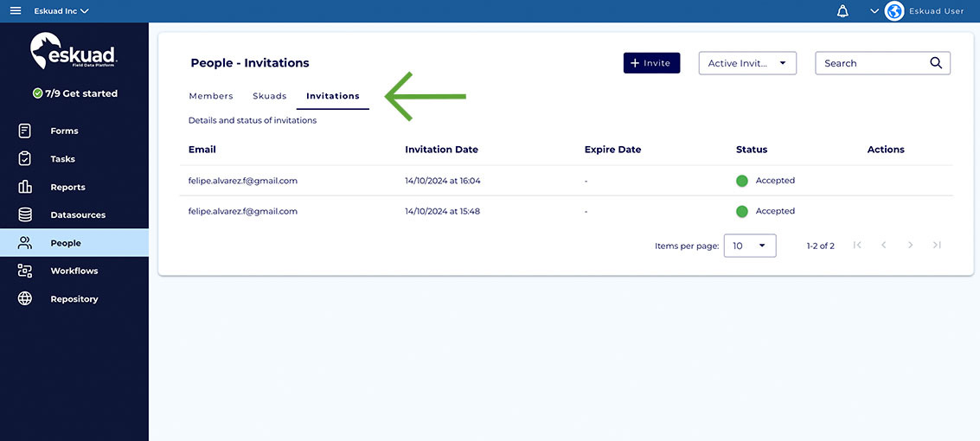Open Reports from the sidebar
980x441 pixels.
point(67,187)
